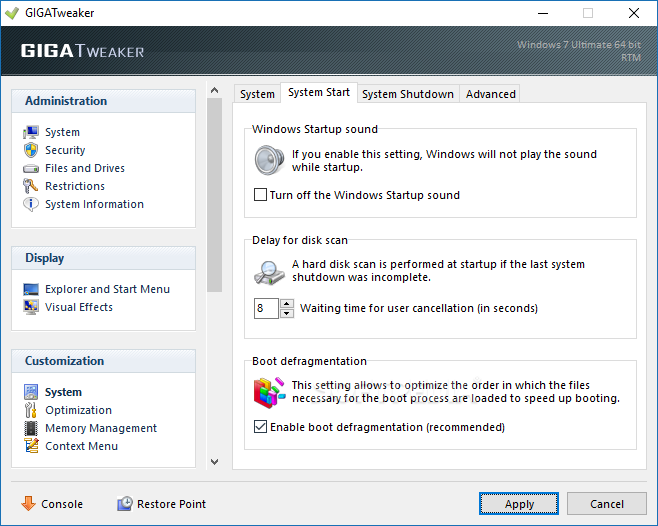This screenshot has width=658, height=526.
Task: Click the Customization panel header
Action: (x=103, y=361)
